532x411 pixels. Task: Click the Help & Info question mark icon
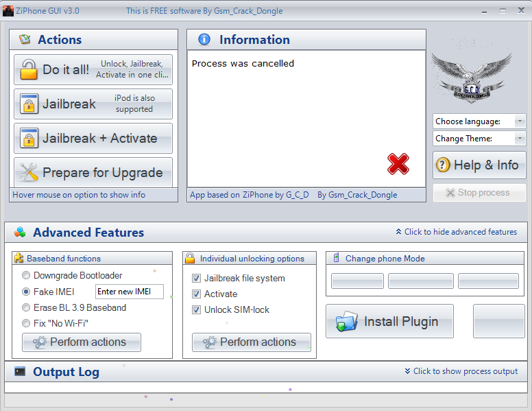pyautogui.click(x=444, y=165)
